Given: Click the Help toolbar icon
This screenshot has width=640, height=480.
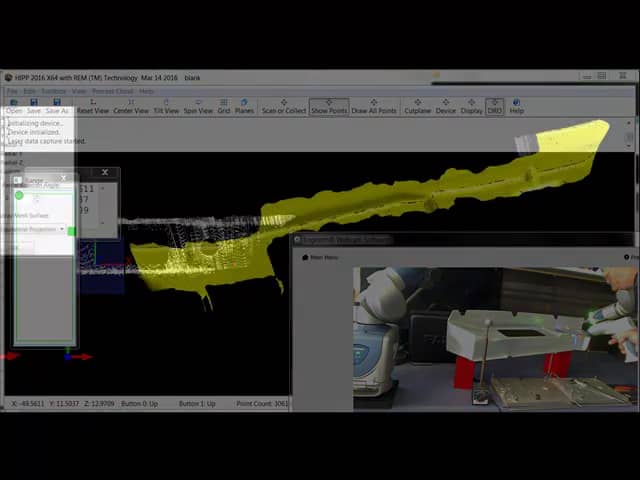Looking at the screenshot, I should click(x=516, y=106).
